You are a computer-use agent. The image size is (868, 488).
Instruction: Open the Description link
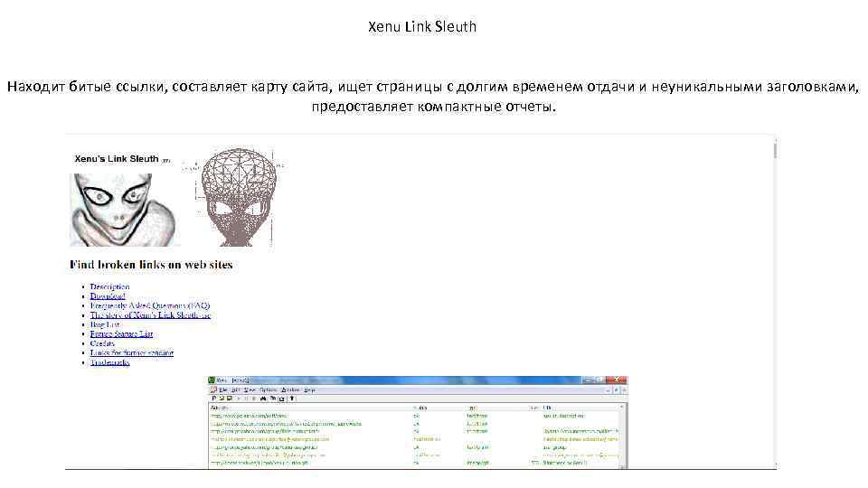pyautogui.click(x=109, y=286)
